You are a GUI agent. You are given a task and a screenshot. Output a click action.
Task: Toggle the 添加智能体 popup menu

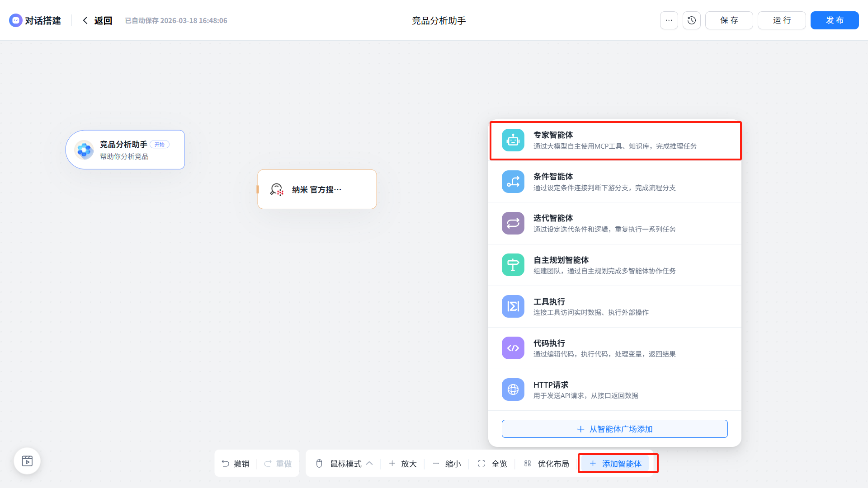tap(616, 464)
